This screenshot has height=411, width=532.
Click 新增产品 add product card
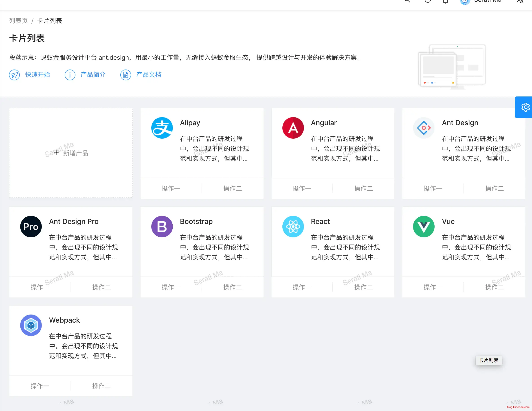pyautogui.click(x=71, y=153)
